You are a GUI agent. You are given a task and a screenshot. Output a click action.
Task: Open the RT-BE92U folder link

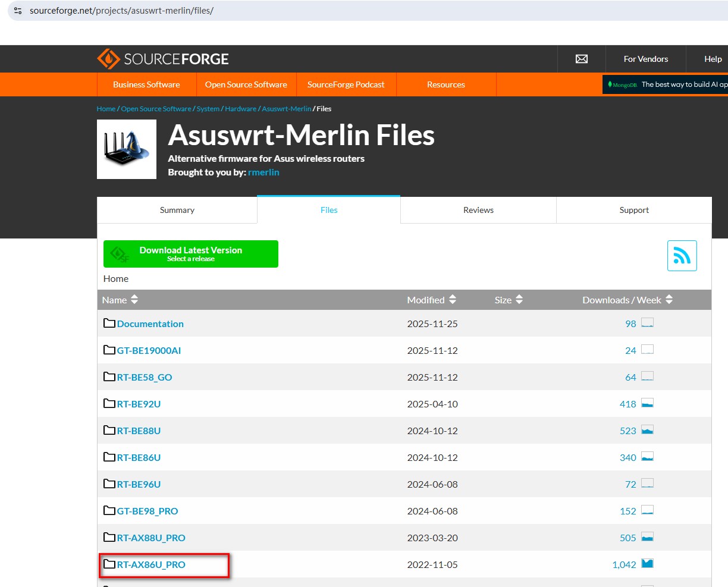[139, 404]
